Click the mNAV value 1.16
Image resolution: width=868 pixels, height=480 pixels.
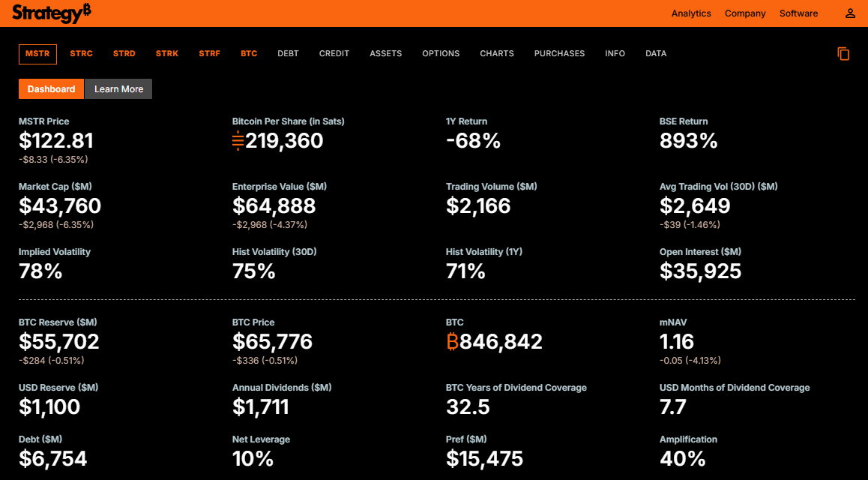pos(676,341)
